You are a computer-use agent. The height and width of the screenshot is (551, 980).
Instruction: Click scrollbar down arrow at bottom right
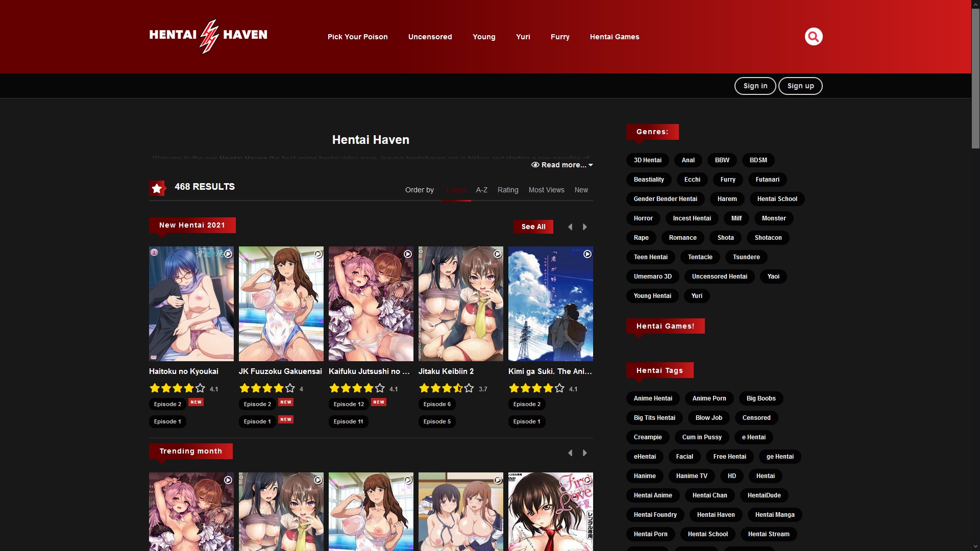(x=975, y=546)
